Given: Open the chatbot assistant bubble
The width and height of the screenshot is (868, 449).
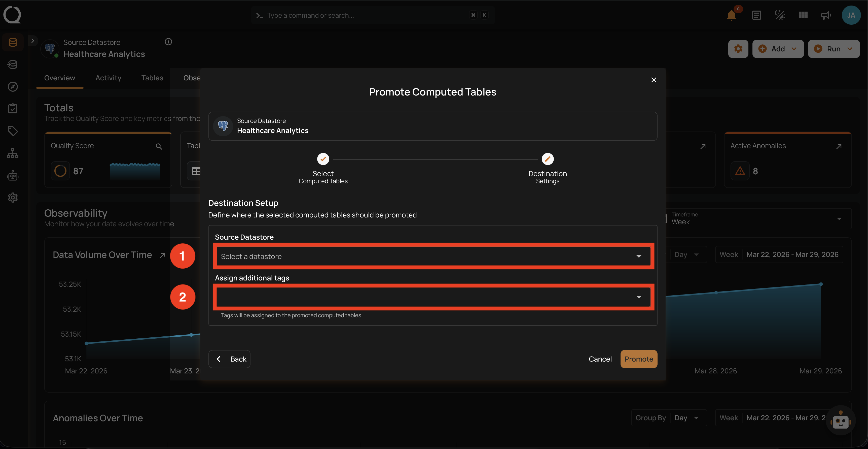Looking at the screenshot, I should (x=840, y=420).
